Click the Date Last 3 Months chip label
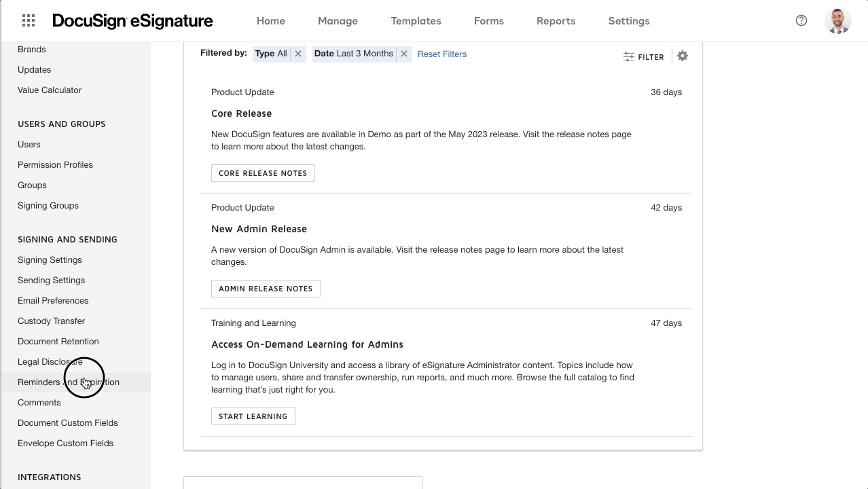The height and width of the screenshot is (489, 868). [x=354, y=54]
